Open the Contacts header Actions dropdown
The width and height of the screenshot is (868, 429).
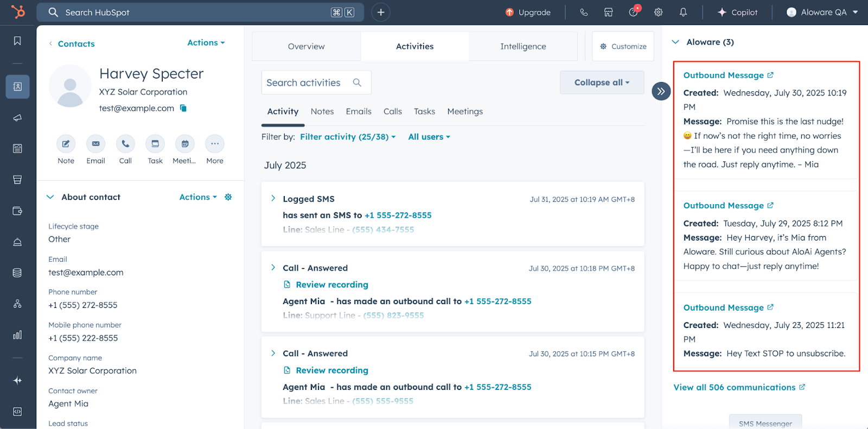pos(206,42)
